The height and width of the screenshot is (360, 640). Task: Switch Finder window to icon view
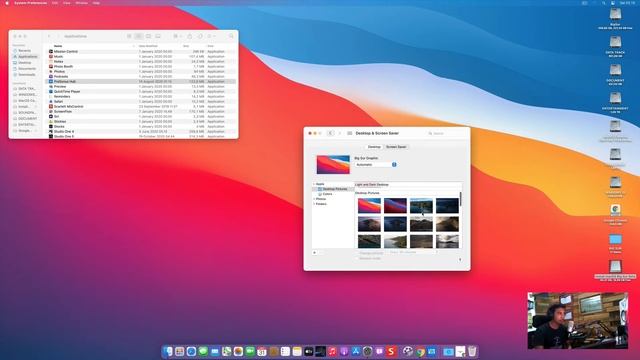129,36
